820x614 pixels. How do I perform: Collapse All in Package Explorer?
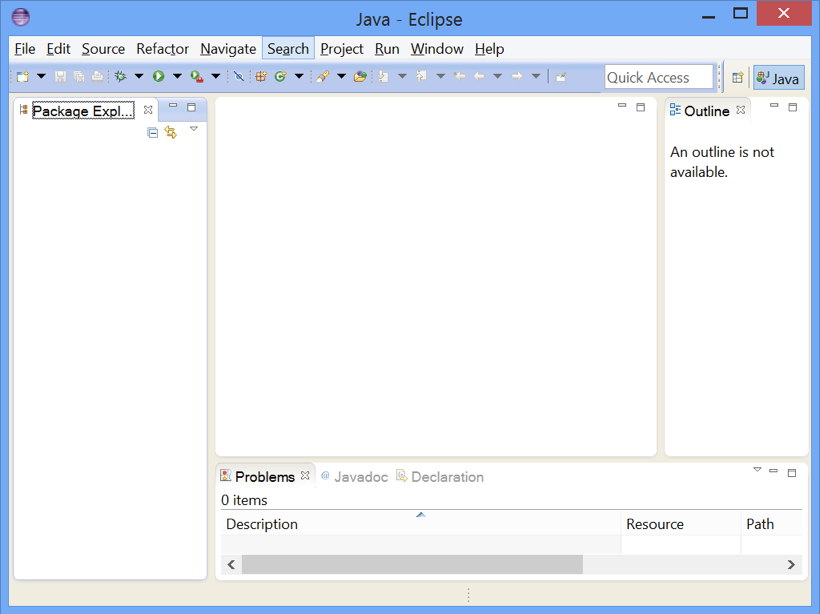[152, 133]
